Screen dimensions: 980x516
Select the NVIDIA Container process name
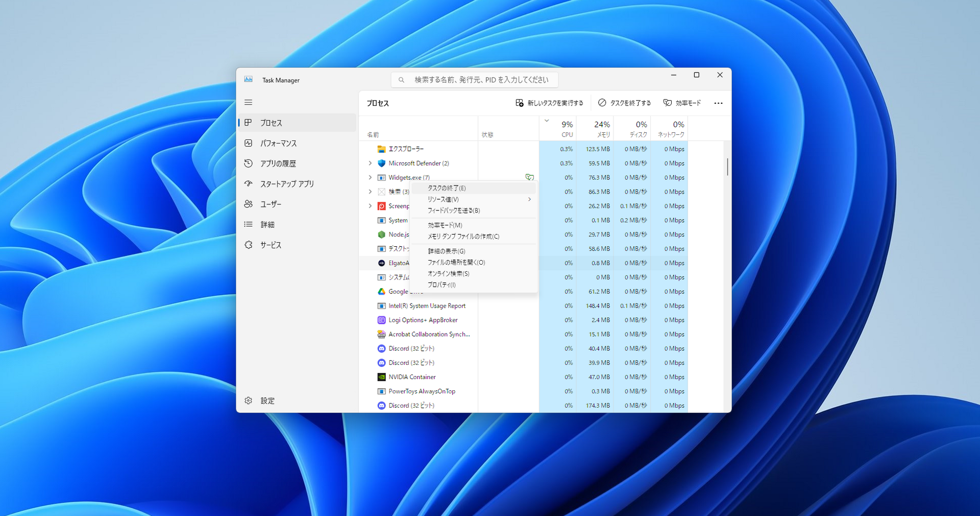[412, 377]
